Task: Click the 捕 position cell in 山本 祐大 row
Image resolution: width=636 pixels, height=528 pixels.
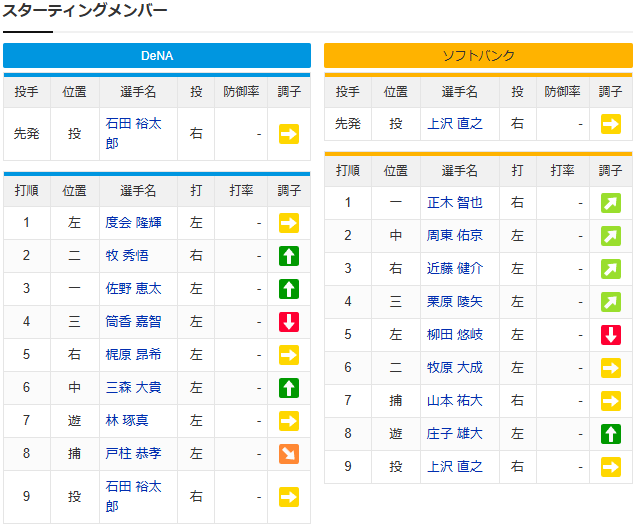Action: tap(395, 401)
